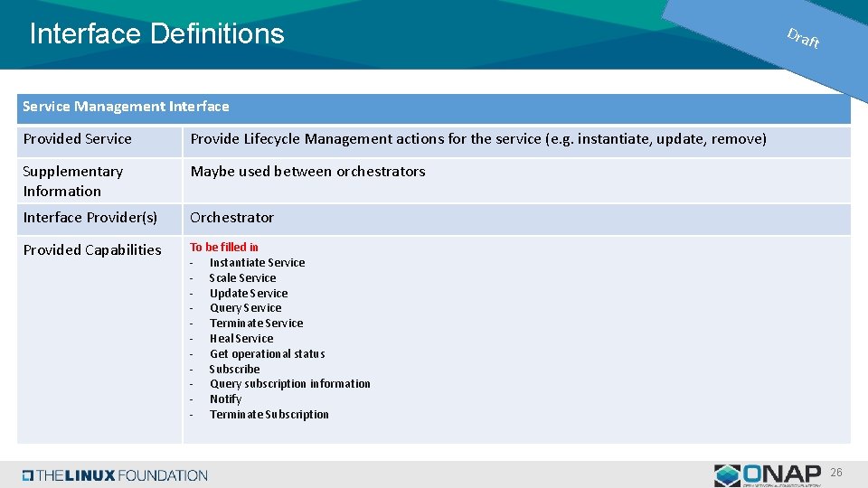Viewport: 868px width, 488px height.
Task: Select the 'Orchestrator' cell value
Action: pos(232,218)
